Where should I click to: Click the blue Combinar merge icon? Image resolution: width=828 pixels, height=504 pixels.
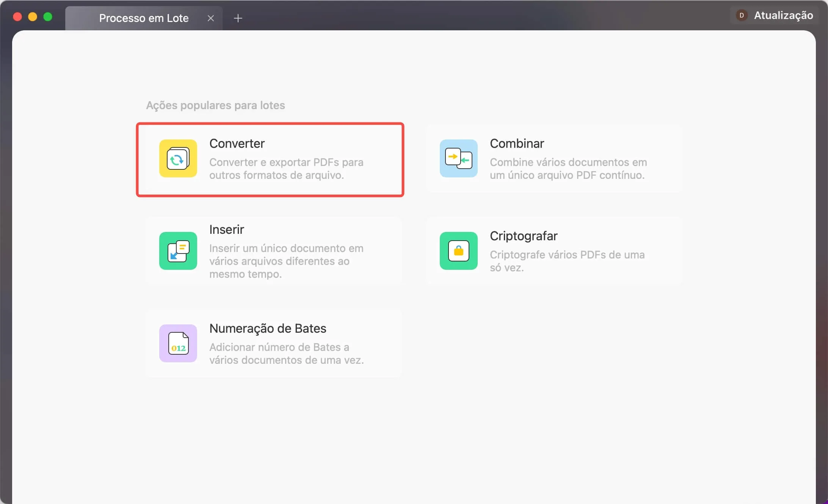point(458,159)
